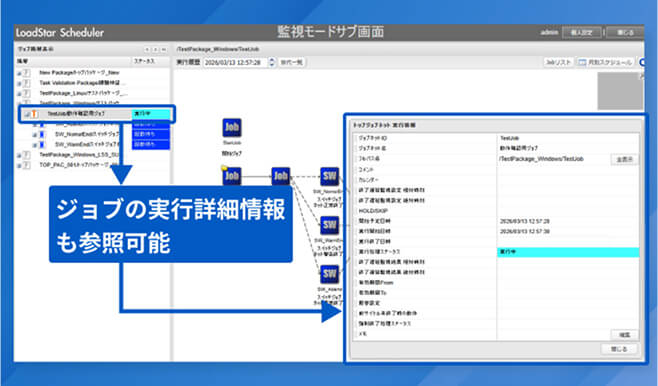The image size is (658, 386).
Task: Select the TestPackage_Linux row
Action: (92, 93)
